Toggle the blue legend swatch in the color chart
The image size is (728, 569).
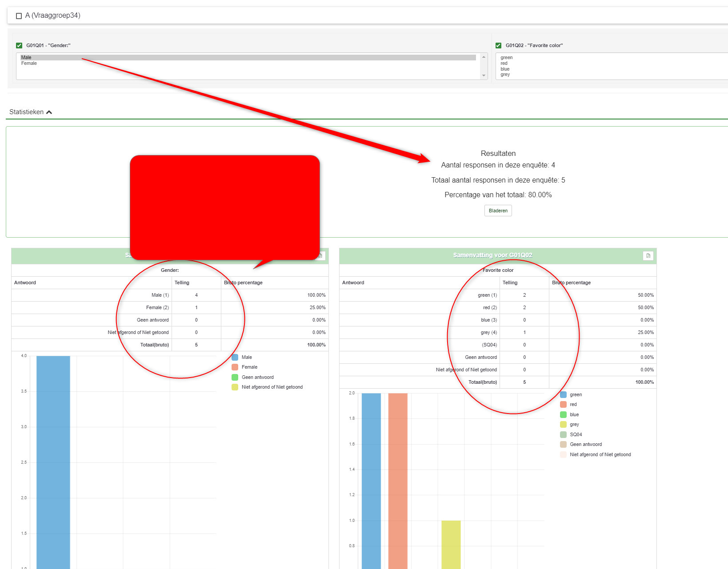click(x=563, y=414)
